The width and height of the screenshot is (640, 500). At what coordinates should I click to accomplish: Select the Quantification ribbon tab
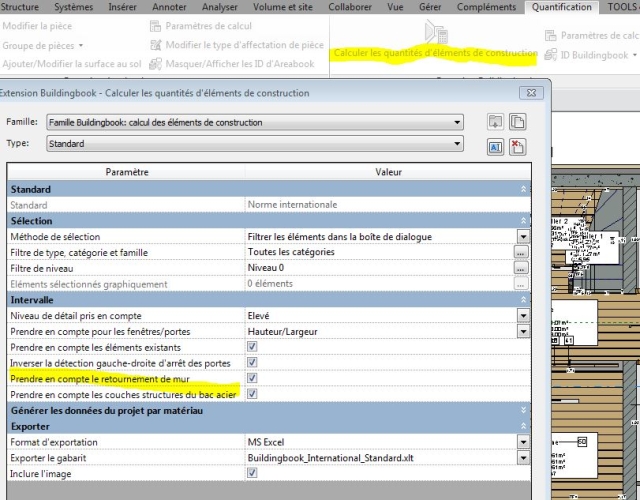(562, 7)
